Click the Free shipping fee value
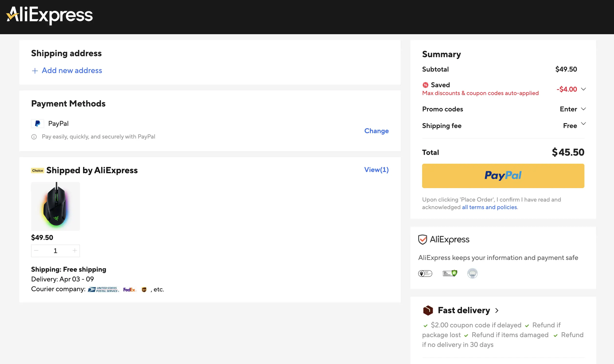Image resolution: width=614 pixels, height=364 pixels. [570, 126]
